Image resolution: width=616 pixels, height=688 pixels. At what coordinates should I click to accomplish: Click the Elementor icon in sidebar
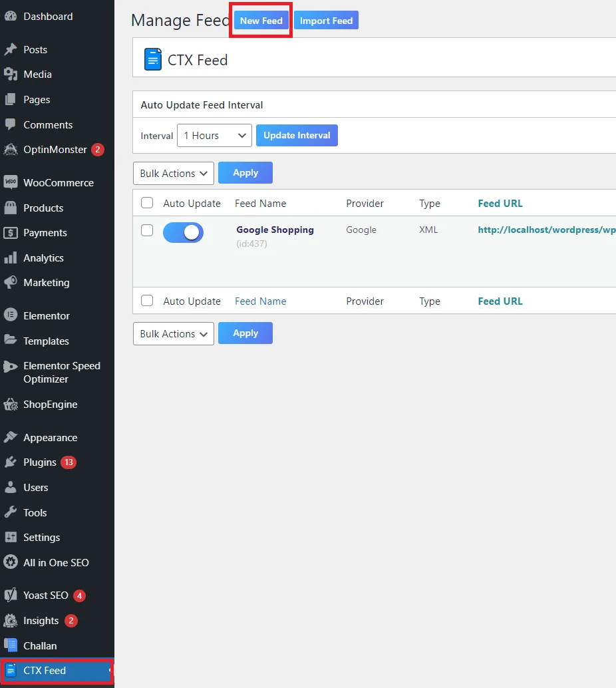tap(10, 315)
